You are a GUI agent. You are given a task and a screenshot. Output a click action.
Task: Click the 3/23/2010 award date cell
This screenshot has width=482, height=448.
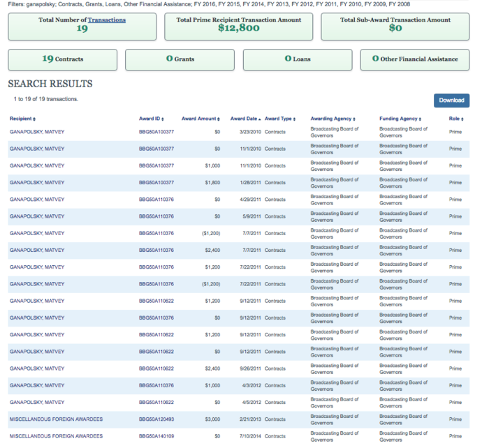pyautogui.click(x=250, y=132)
